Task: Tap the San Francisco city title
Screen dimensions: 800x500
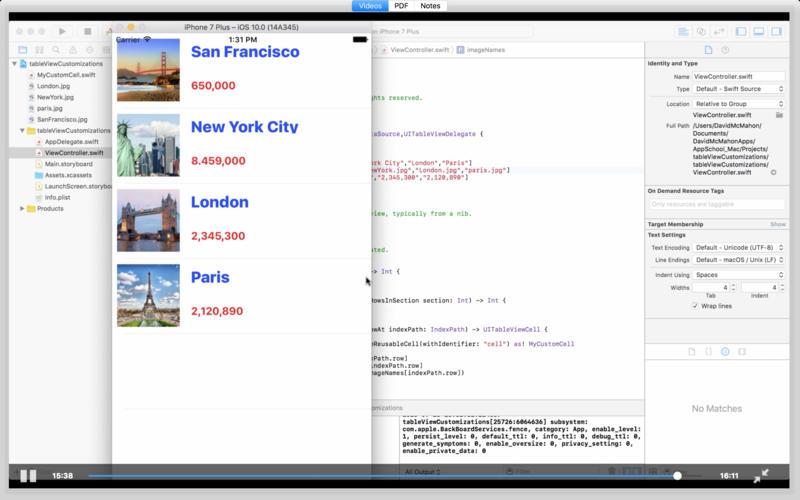Action: 245,52
